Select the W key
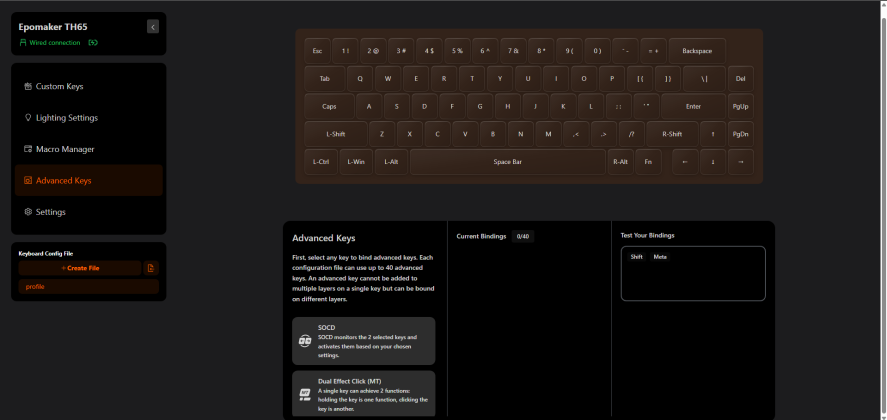 click(388, 79)
